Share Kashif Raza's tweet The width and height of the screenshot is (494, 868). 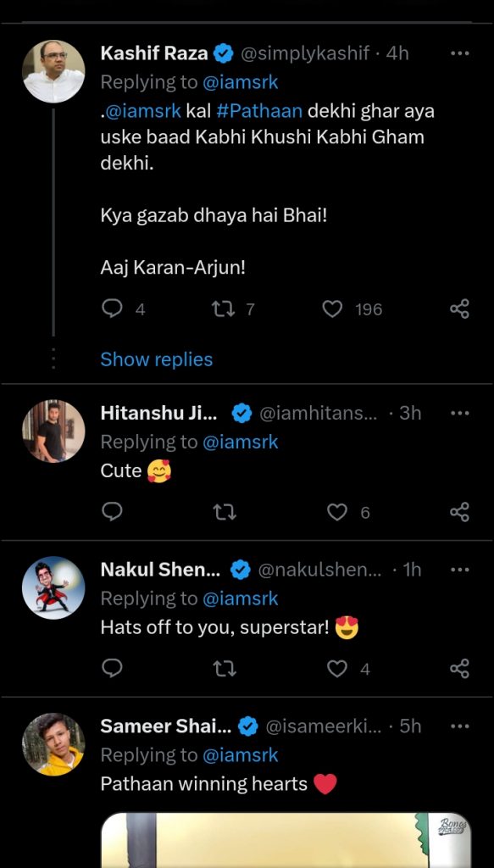click(x=460, y=309)
